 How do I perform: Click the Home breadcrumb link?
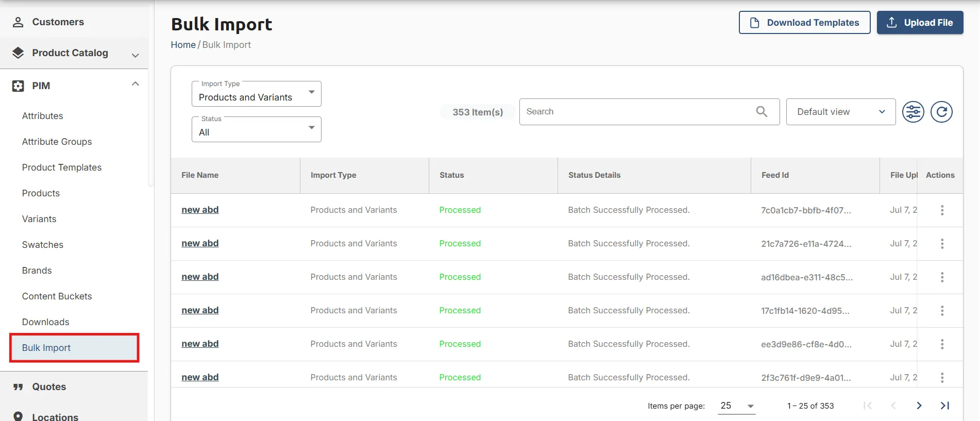click(x=183, y=45)
